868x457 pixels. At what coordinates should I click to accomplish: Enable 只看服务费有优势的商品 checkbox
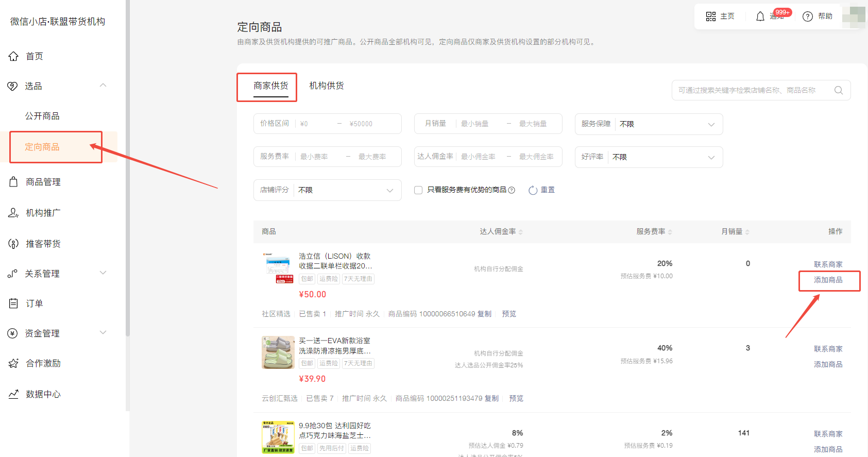coord(418,190)
